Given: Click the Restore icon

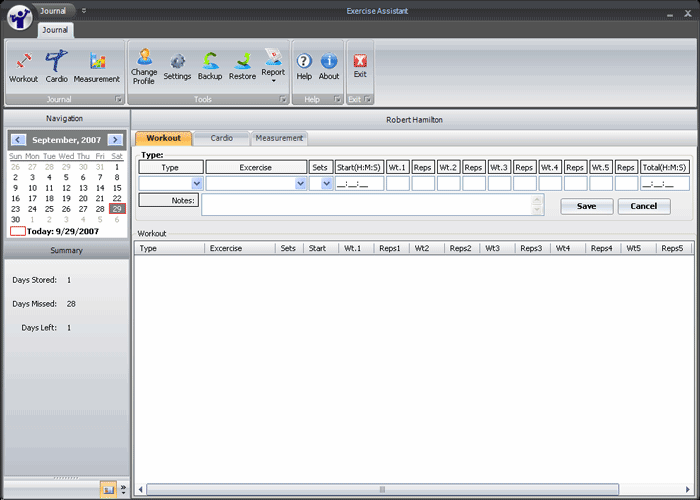Looking at the screenshot, I should tap(242, 61).
